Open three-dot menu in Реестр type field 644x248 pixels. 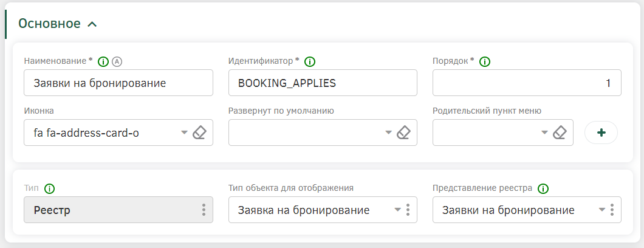[204, 210]
